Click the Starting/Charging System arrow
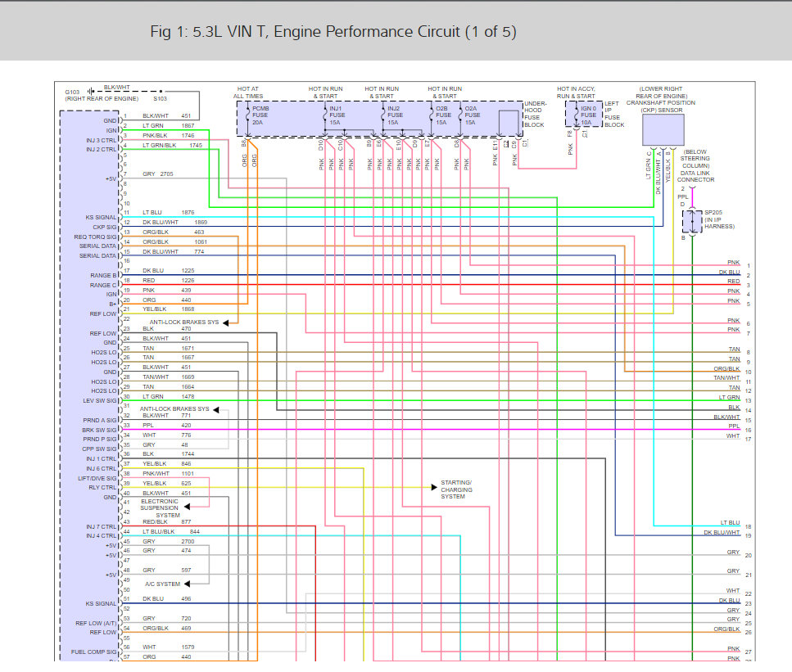This screenshot has height=672, width=792. (x=434, y=487)
